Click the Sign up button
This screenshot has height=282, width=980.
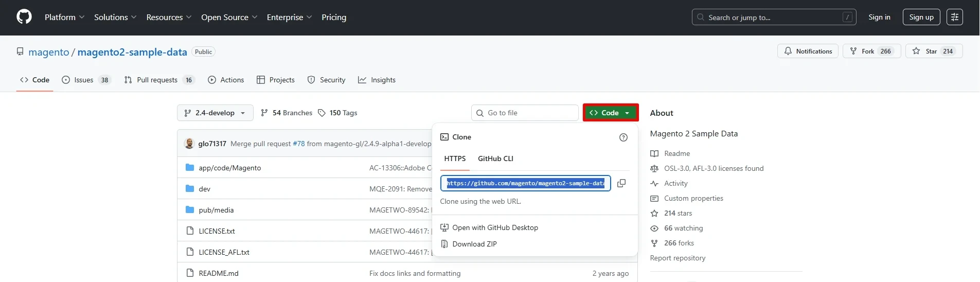tap(921, 17)
